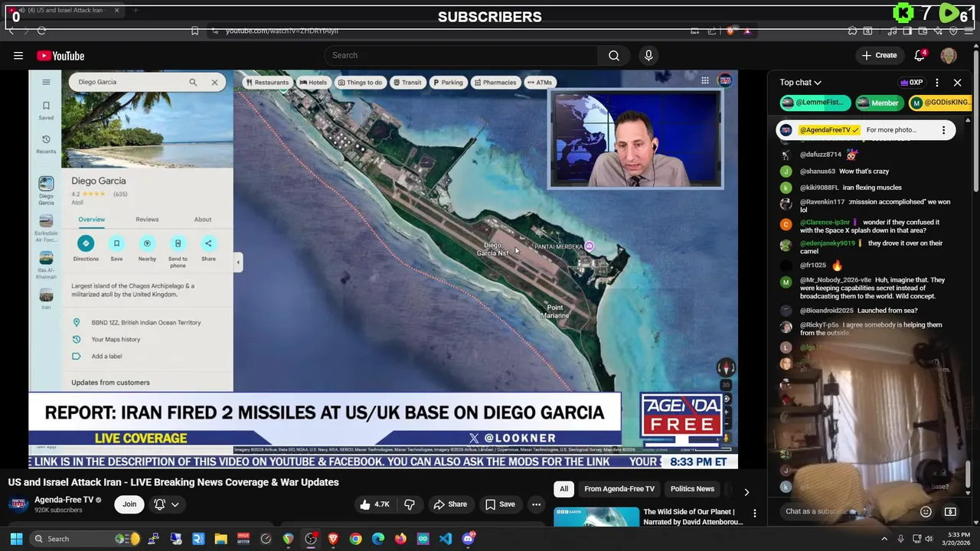980x551 pixels.
Task: Go to the YouTube home logo
Action: tap(60, 56)
